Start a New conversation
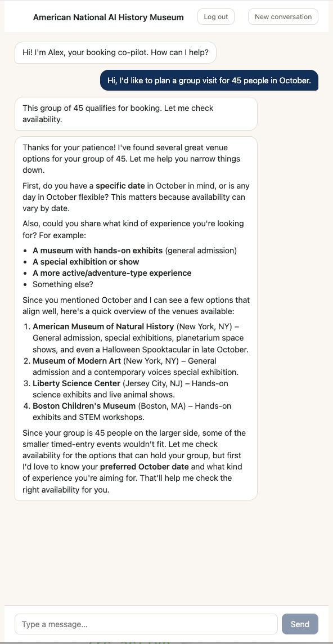333x644 pixels. (x=283, y=17)
